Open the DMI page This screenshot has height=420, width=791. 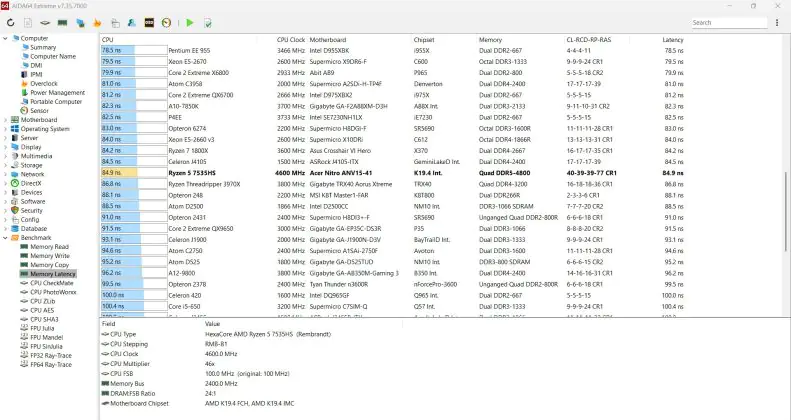click(36, 66)
